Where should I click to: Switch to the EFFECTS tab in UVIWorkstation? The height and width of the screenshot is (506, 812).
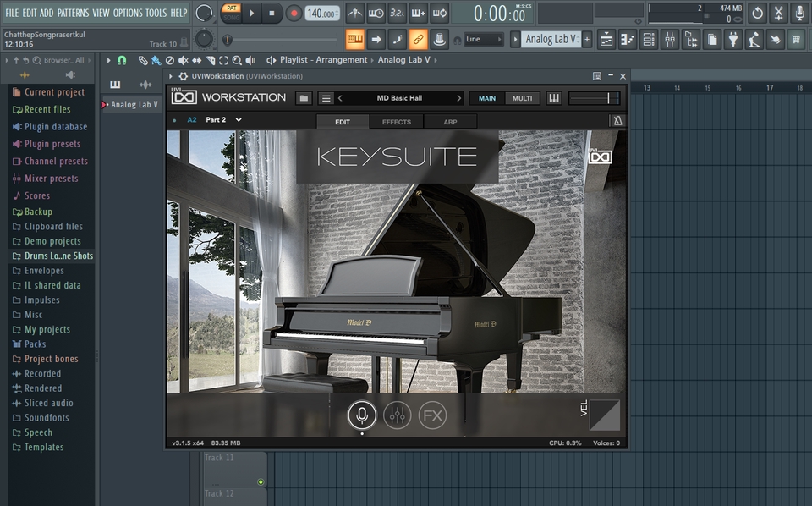pos(397,122)
